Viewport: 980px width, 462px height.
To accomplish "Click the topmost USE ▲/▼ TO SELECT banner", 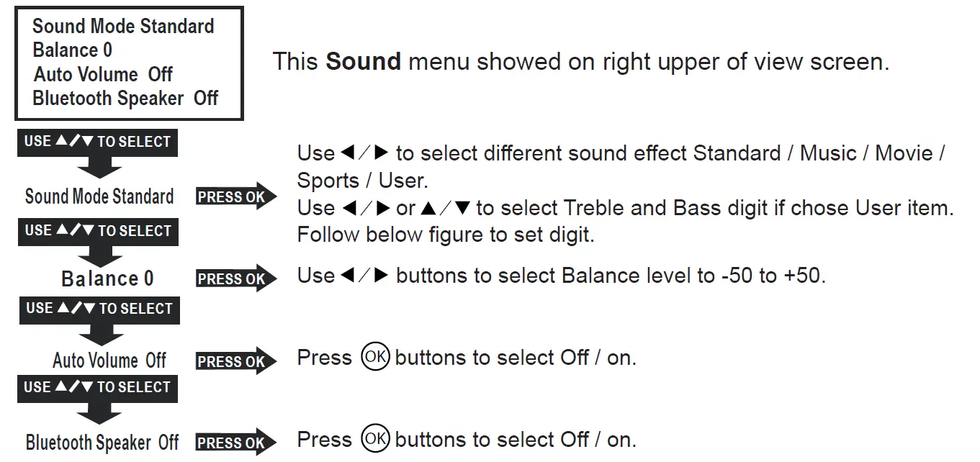I will click(97, 142).
